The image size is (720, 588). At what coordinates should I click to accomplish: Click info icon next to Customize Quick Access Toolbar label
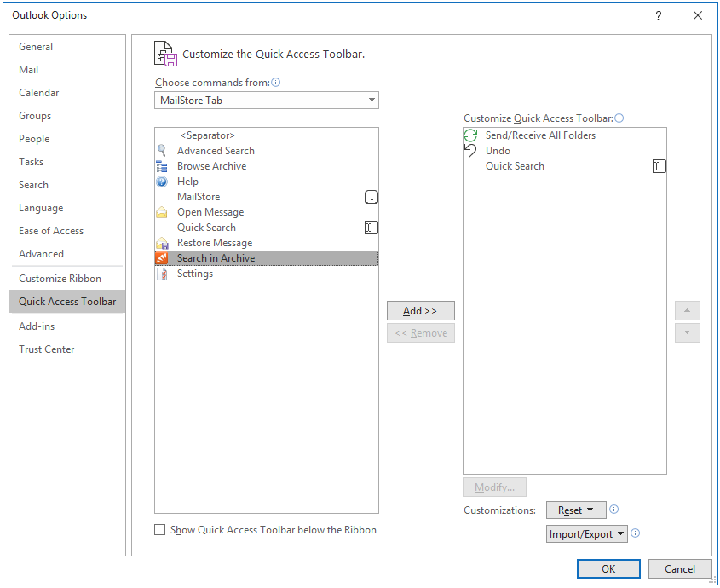[x=619, y=118]
